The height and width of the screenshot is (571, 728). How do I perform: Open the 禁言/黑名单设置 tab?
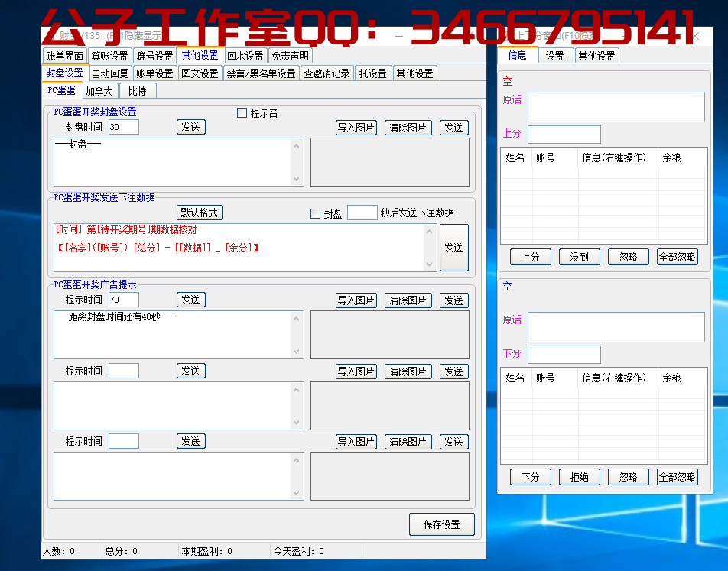(261, 74)
